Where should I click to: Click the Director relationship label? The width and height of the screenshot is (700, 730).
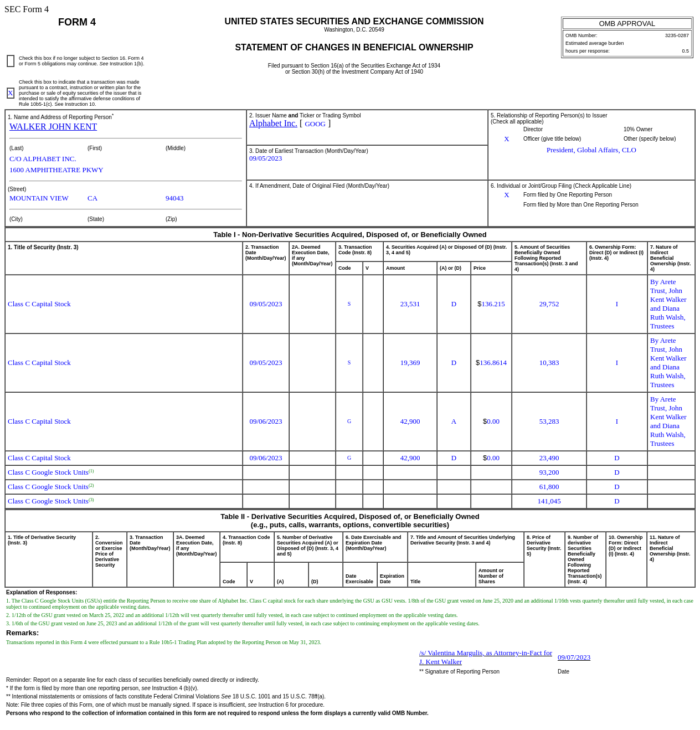pyautogui.click(x=533, y=130)
